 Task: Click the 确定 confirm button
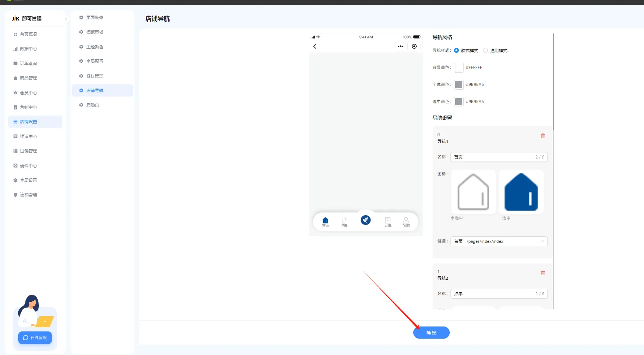pyautogui.click(x=431, y=332)
